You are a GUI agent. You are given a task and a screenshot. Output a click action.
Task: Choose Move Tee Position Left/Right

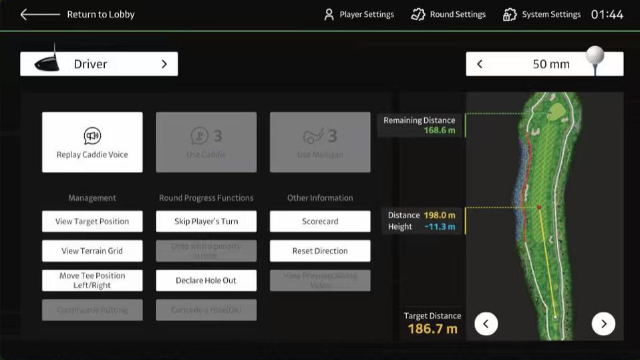[x=92, y=280]
